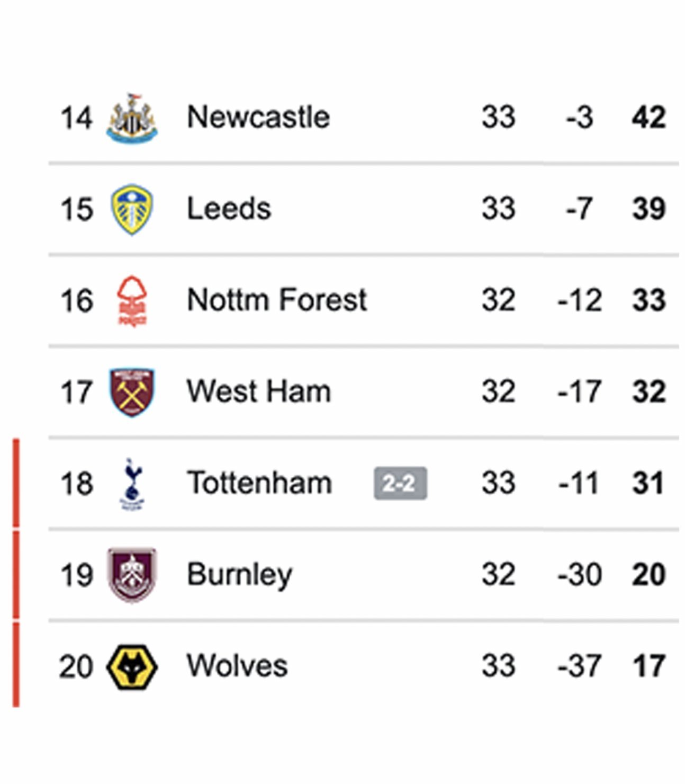685x784 pixels.
Task: Click the Wolves wolf-head crest
Action: (132, 666)
